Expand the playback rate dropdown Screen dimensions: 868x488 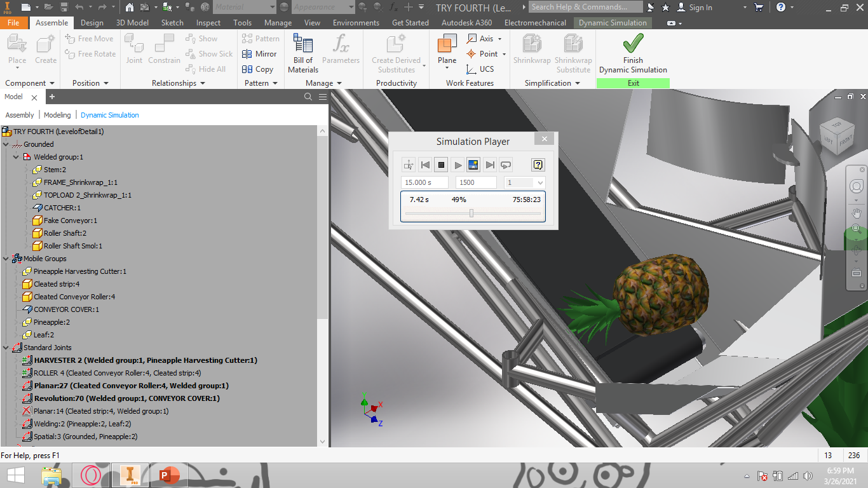538,182
